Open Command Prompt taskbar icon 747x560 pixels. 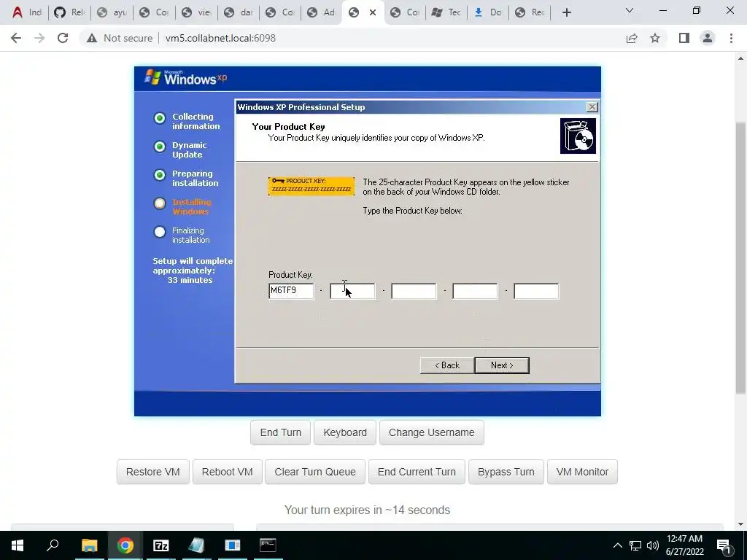pos(268,545)
